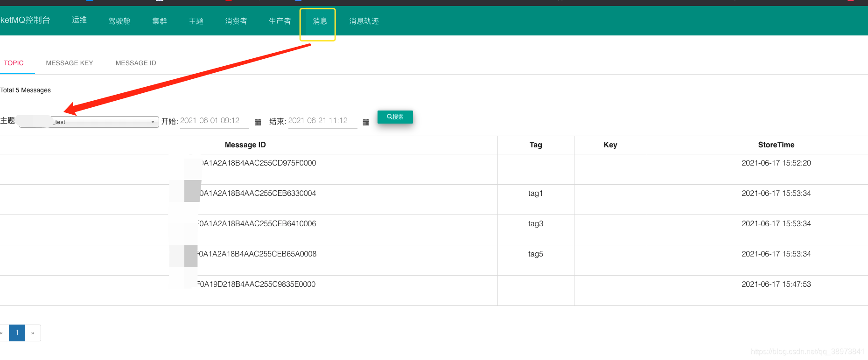This screenshot has height=360, width=868.
Task: Click the start time field 2021-06-01 09:12
Action: (x=214, y=121)
